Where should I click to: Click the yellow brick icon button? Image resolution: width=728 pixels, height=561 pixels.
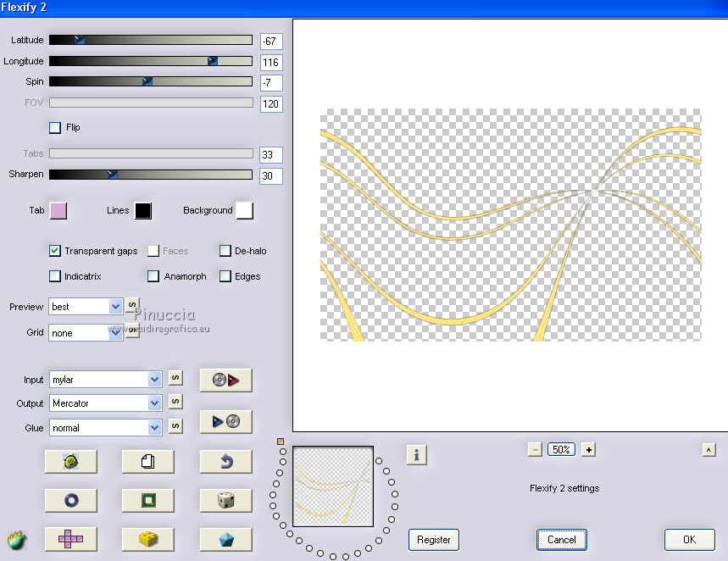pyautogui.click(x=148, y=539)
